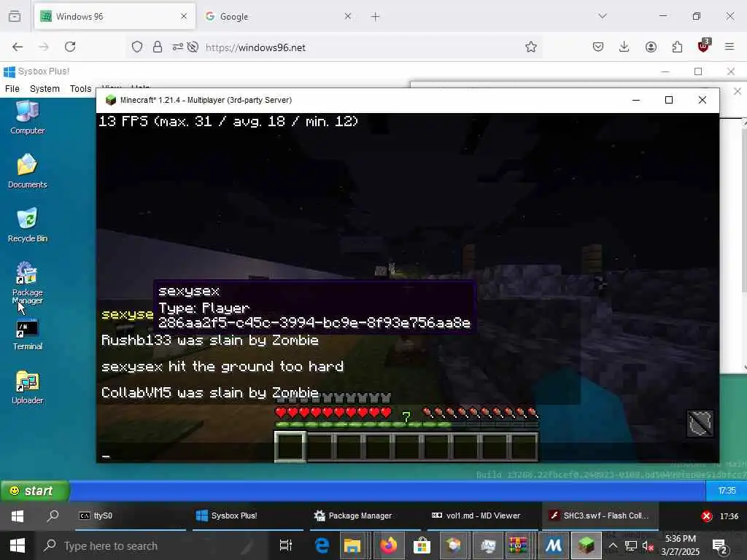This screenshot has height=560, width=747.
Task: View site security padlock info
Action: (158, 47)
